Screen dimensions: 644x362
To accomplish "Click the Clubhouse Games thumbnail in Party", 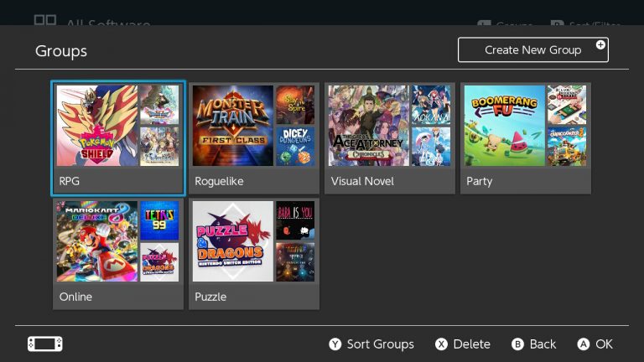I will click(x=567, y=105).
